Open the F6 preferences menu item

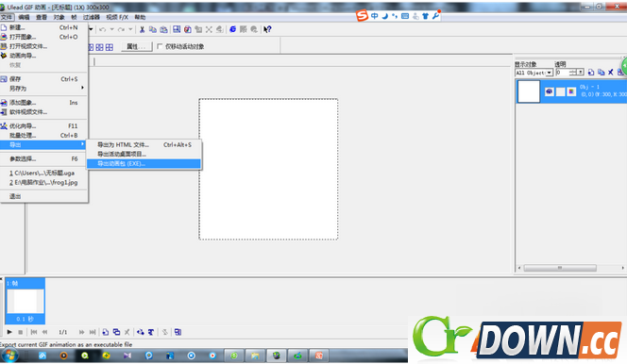click(43, 158)
